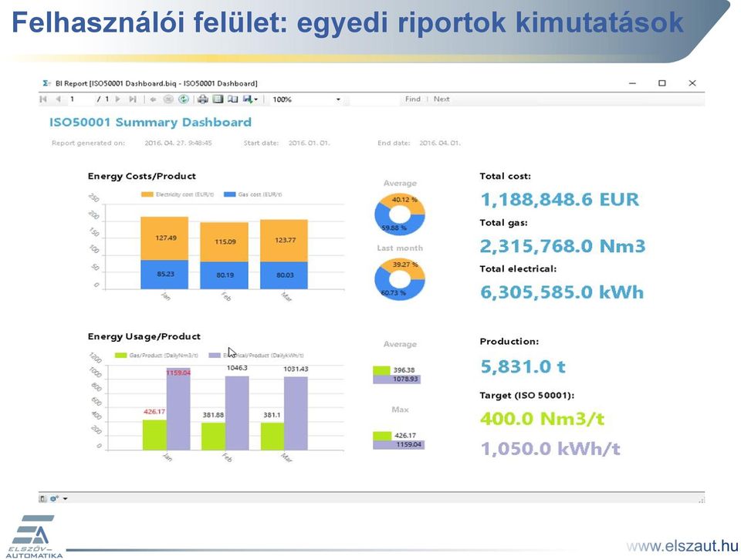Go to the next report page
Image resolution: width=741 pixels, height=560 pixels.
pos(118,100)
